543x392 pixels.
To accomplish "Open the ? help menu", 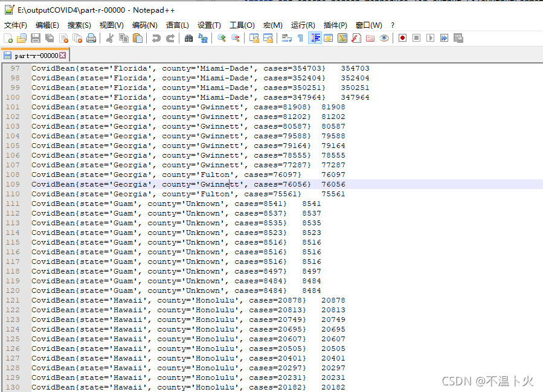I will coord(393,25).
